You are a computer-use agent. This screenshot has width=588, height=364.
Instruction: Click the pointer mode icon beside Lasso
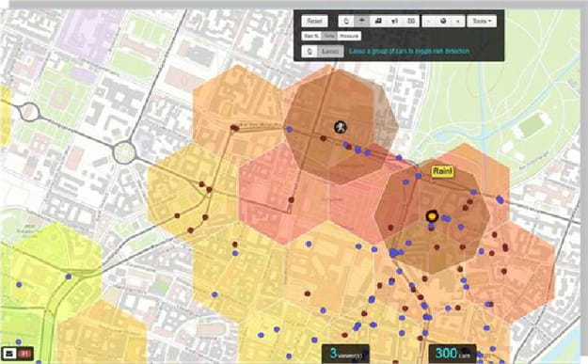click(x=310, y=51)
